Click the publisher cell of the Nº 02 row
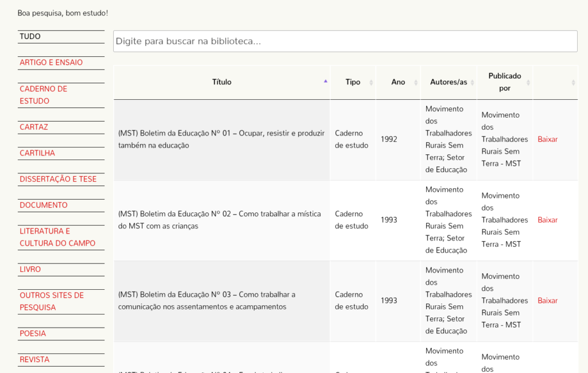 505,220
